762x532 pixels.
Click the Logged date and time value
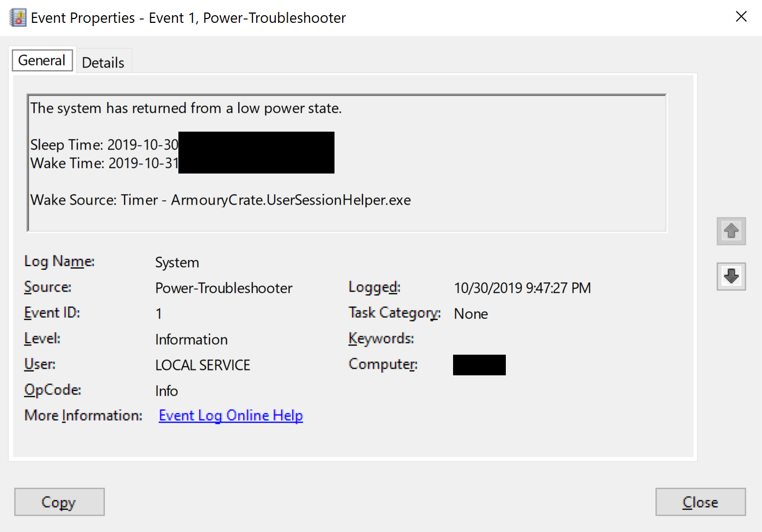point(522,288)
